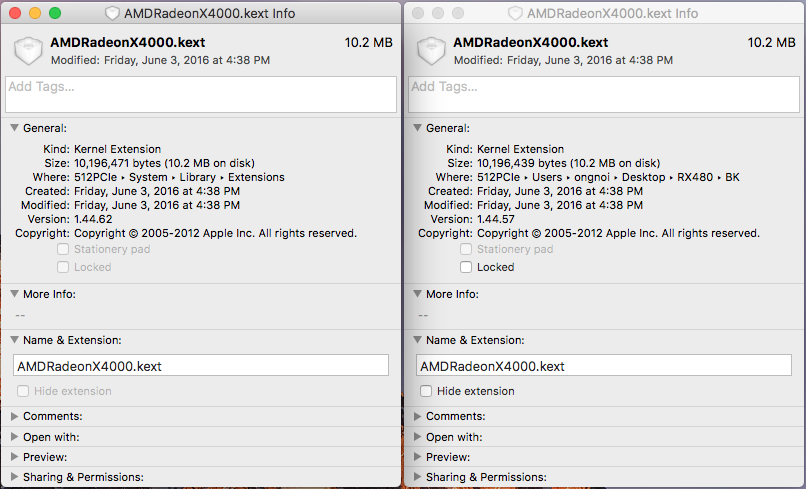Toggle Hide extension checkbox in left window
The width and height of the screenshot is (806, 489).
tap(23, 391)
